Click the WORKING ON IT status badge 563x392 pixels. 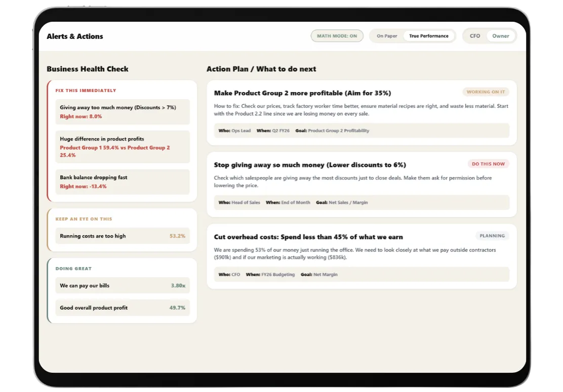click(486, 92)
